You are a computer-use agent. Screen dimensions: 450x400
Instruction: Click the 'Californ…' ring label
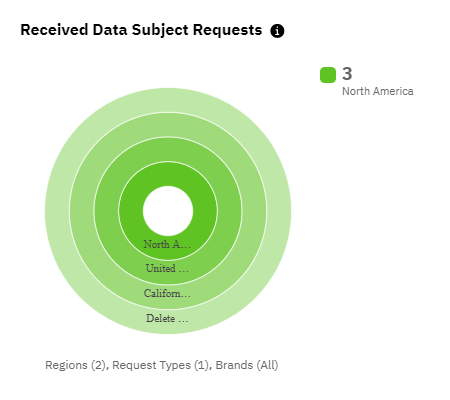(167, 293)
